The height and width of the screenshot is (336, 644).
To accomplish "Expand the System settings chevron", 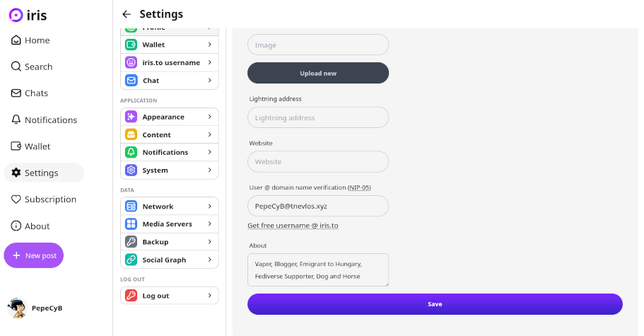I will click(x=210, y=170).
